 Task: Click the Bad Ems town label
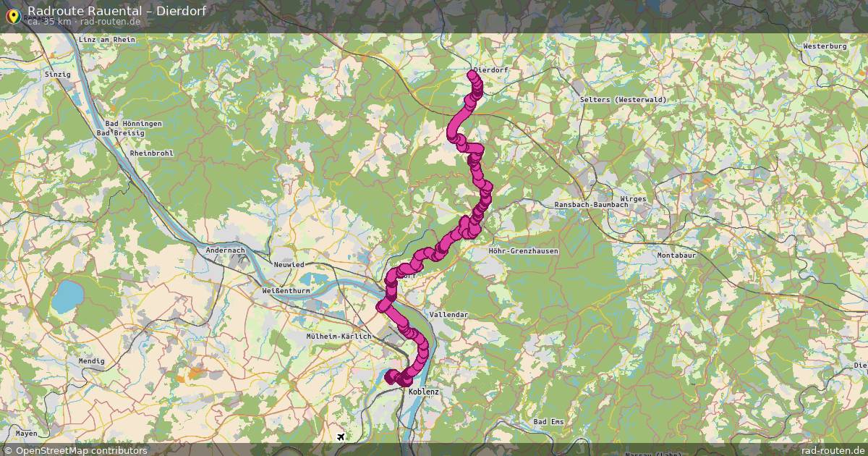click(x=548, y=421)
